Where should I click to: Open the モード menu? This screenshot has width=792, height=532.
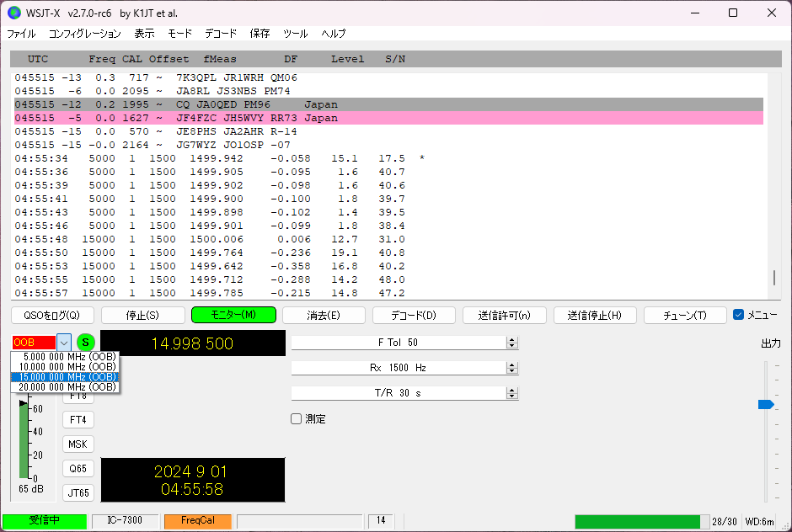tap(179, 34)
